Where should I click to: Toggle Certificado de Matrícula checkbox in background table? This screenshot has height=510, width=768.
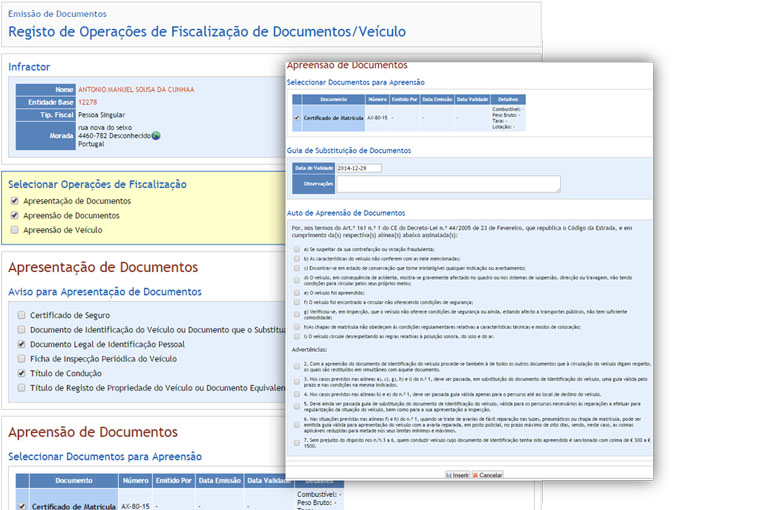22,506
